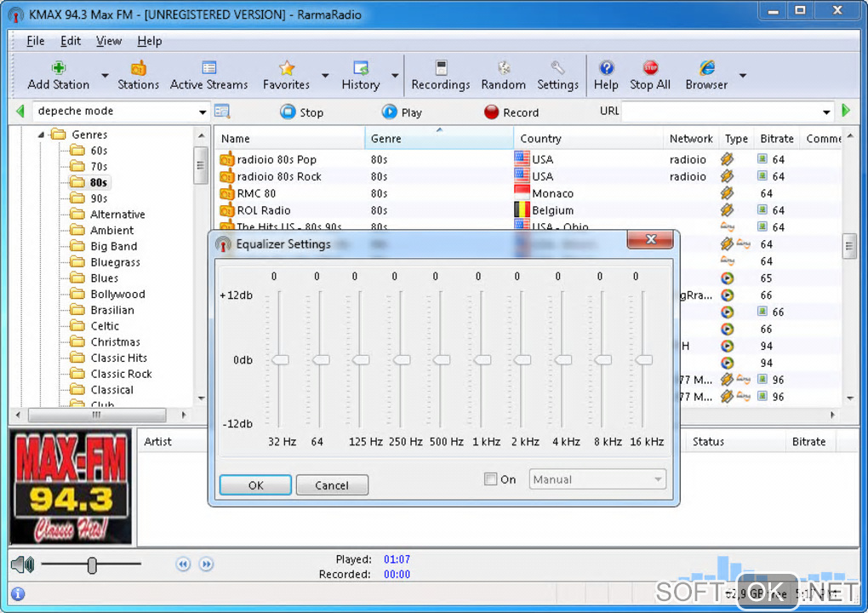Open the Help menu
The width and height of the screenshot is (868, 613).
(x=150, y=41)
